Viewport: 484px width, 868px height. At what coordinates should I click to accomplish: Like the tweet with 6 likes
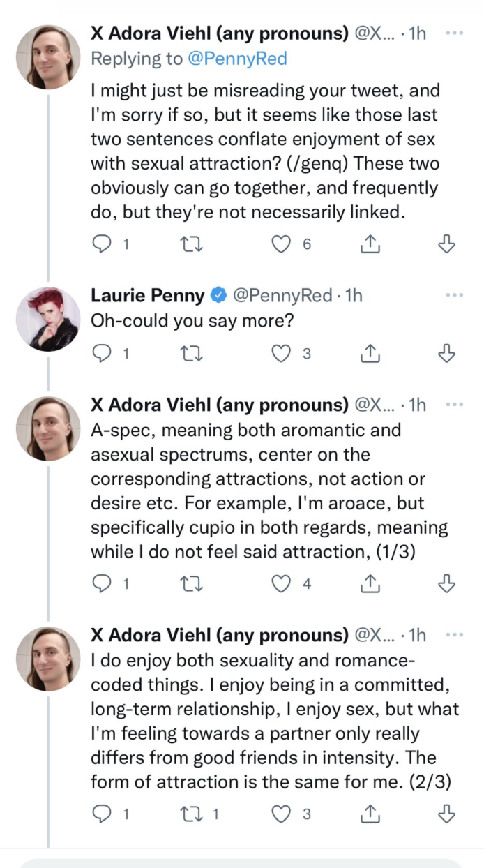[x=281, y=244]
